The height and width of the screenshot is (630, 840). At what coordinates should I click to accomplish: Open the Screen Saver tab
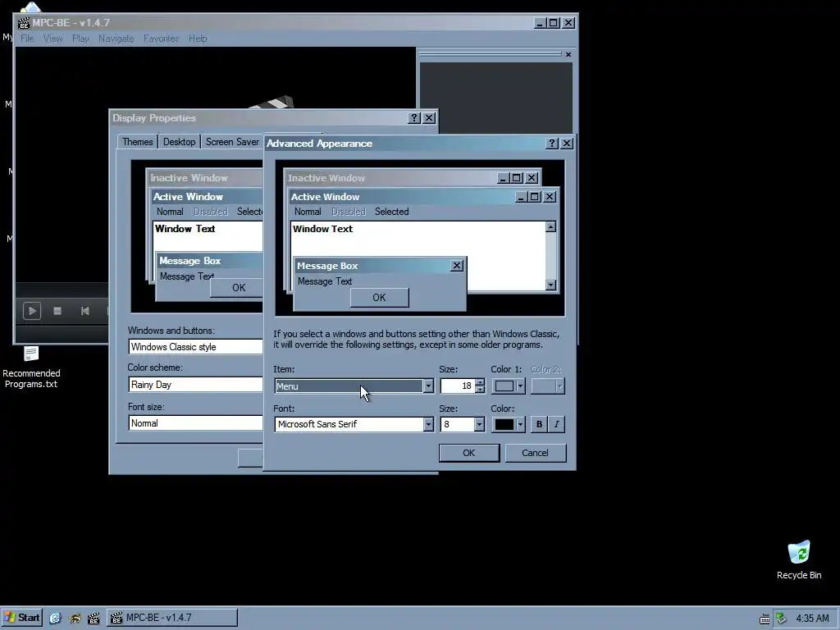click(232, 141)
